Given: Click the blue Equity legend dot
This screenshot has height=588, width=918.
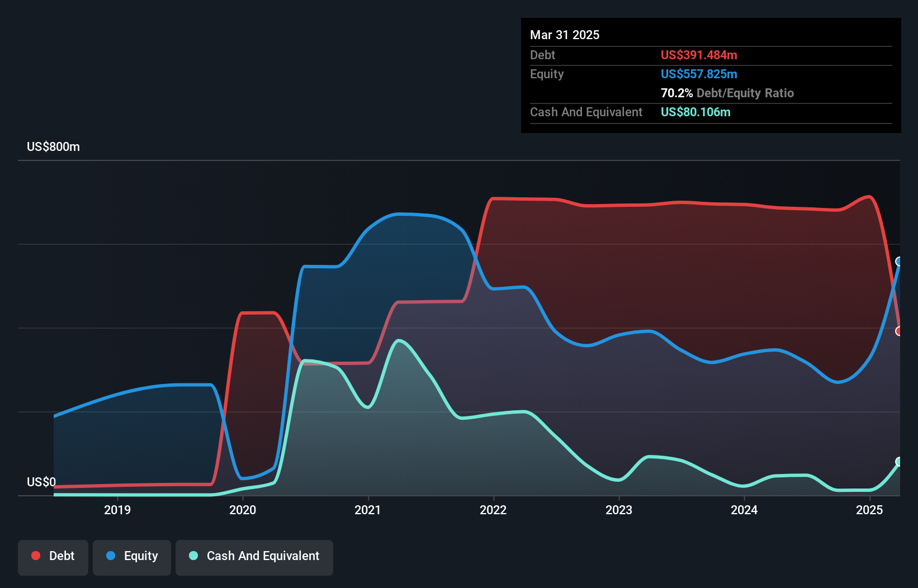Looking at the screenshot, I should 111,556.
